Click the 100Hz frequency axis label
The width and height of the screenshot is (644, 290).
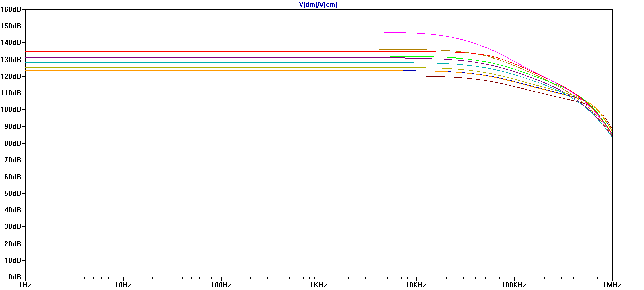[x=221, y=285]
